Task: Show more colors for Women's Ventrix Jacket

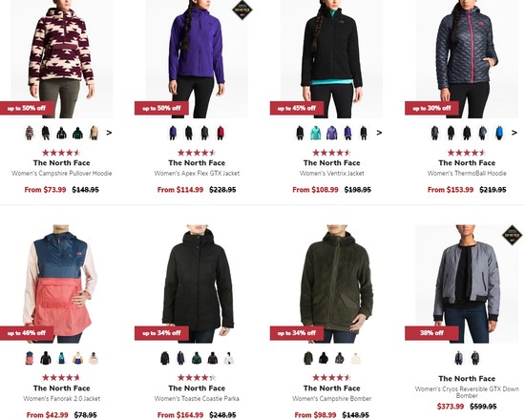Action: (x=379, y=133)
